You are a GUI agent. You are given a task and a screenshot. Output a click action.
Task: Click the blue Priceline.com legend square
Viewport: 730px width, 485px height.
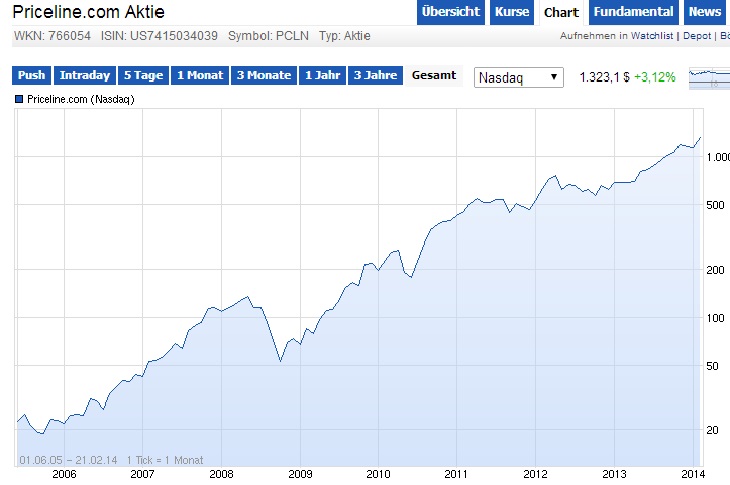coord(20,99)
